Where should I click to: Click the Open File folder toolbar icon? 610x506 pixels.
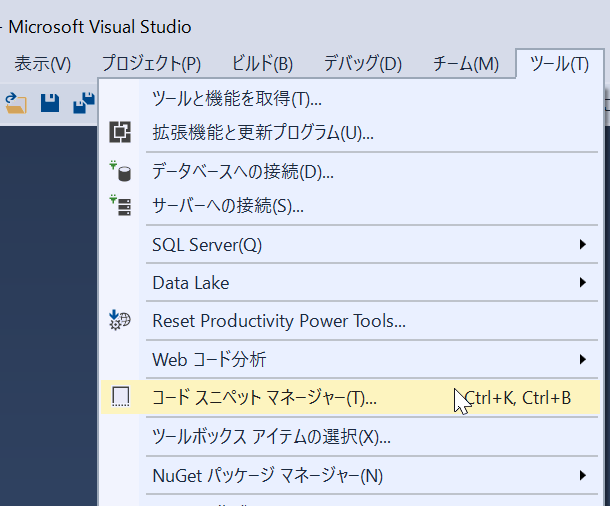[x=17, y=103]
